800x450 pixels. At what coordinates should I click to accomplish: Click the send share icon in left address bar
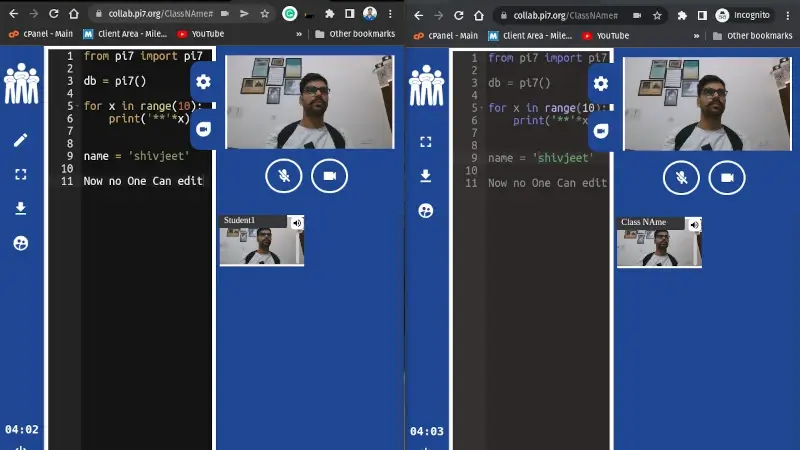click(x=244, y=14)
